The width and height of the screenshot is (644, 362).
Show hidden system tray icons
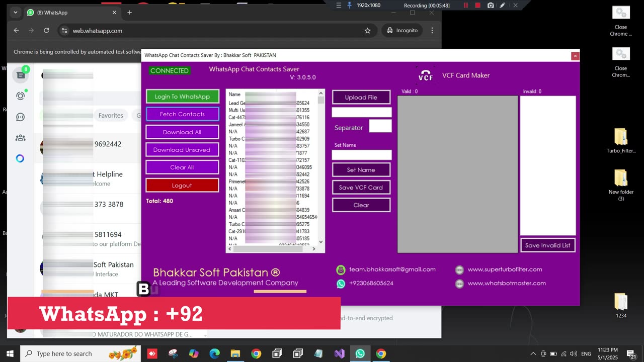pos(534,353)
